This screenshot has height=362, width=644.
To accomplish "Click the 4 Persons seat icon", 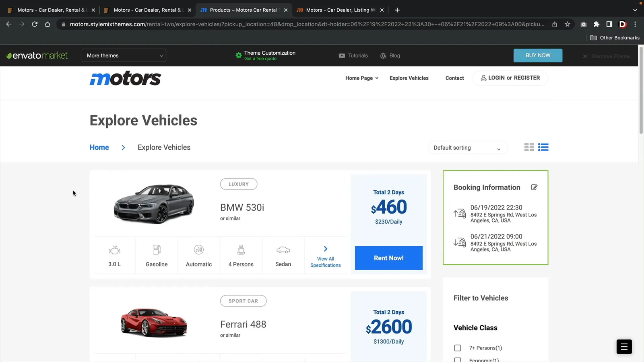I will click(x=241, y=250).
